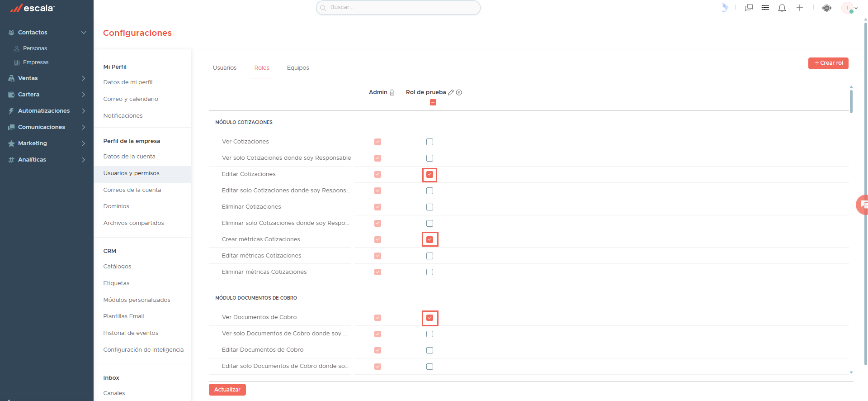Enable Editar Documentos de Cobro for Rol de prueba
The height and width of the screenshot is (401, 868).
[429, 350]
